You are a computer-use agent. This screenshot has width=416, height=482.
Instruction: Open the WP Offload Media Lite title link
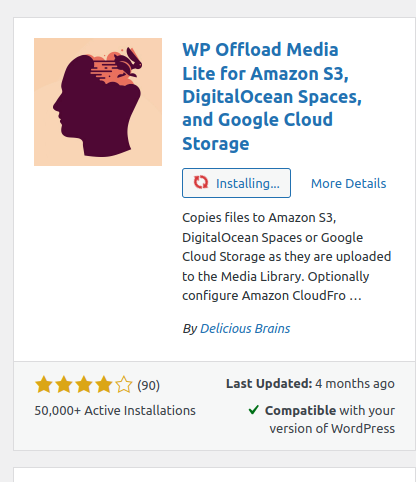point(272,96)
